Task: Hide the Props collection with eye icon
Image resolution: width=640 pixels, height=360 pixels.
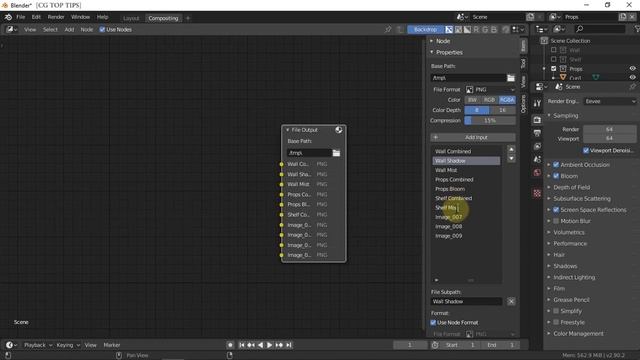Action: pyautogui.click(x=632, y=69)
